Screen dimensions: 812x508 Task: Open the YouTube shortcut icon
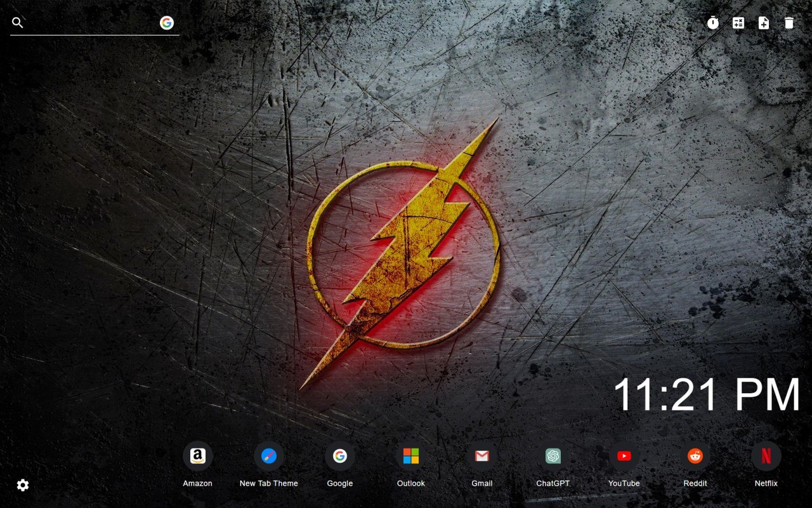[624, 456]
